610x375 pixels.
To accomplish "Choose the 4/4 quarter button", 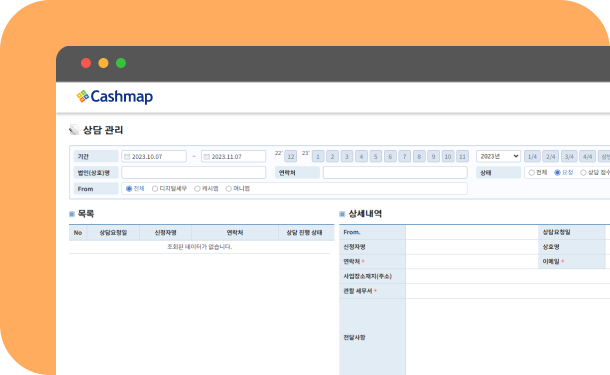I will tap(587, 156).
